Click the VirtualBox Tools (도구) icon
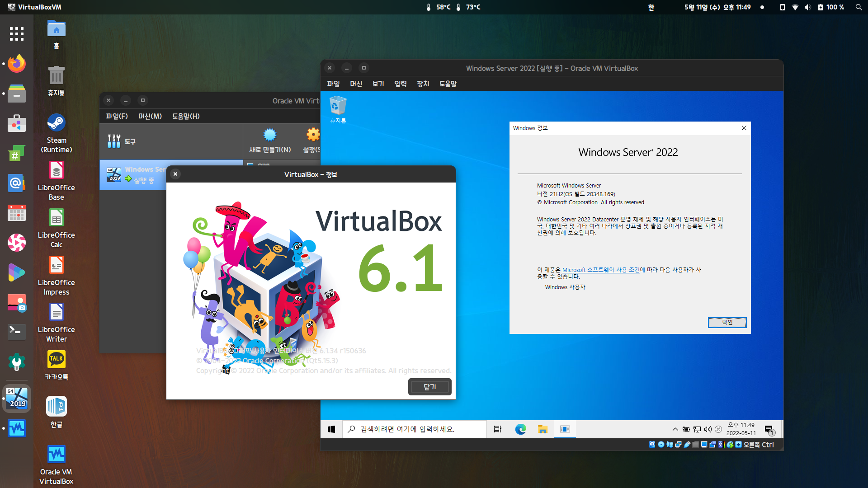The image size is (868, 488). click(x=114, y=141)
